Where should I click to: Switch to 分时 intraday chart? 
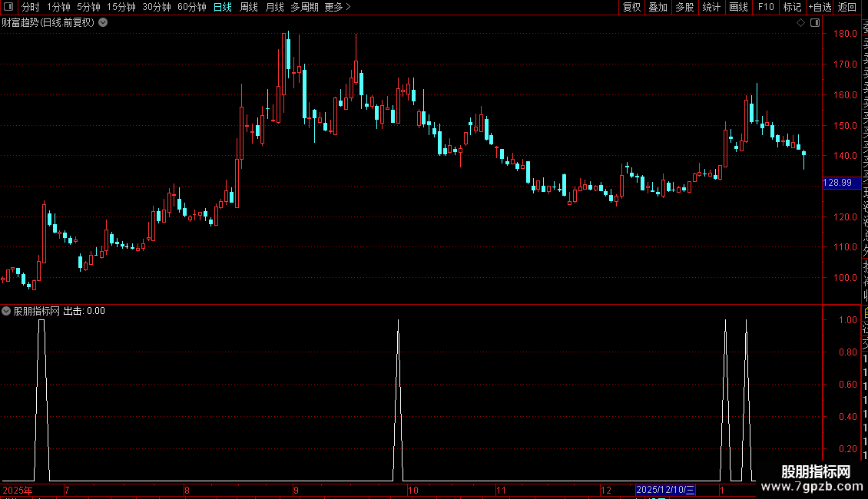click(x=31, y=7)
